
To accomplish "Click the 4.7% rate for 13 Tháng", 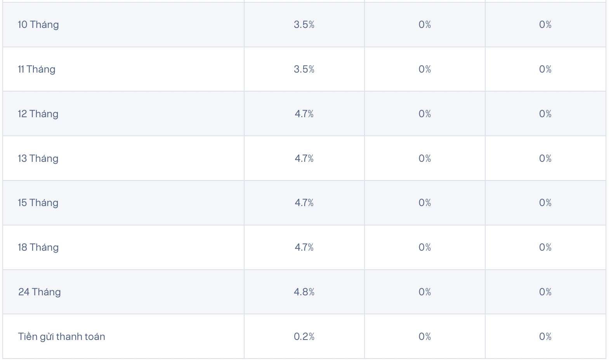I will [304, 159].
